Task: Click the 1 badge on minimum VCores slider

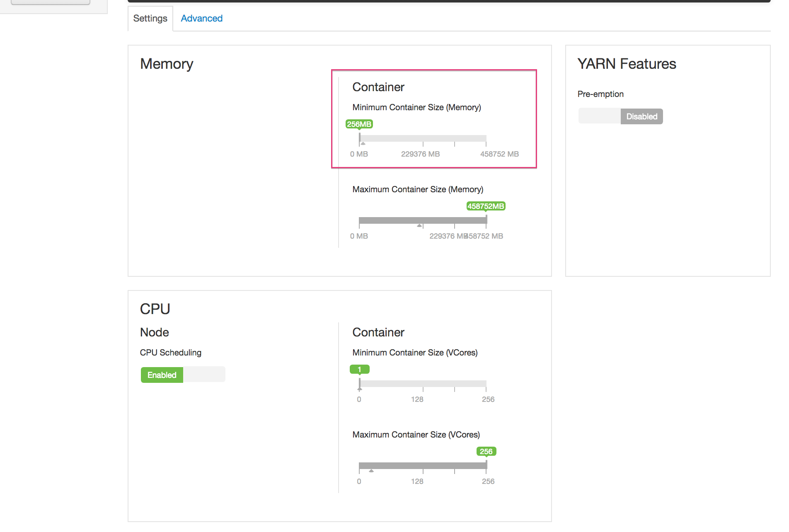Action: coord(359,369)
